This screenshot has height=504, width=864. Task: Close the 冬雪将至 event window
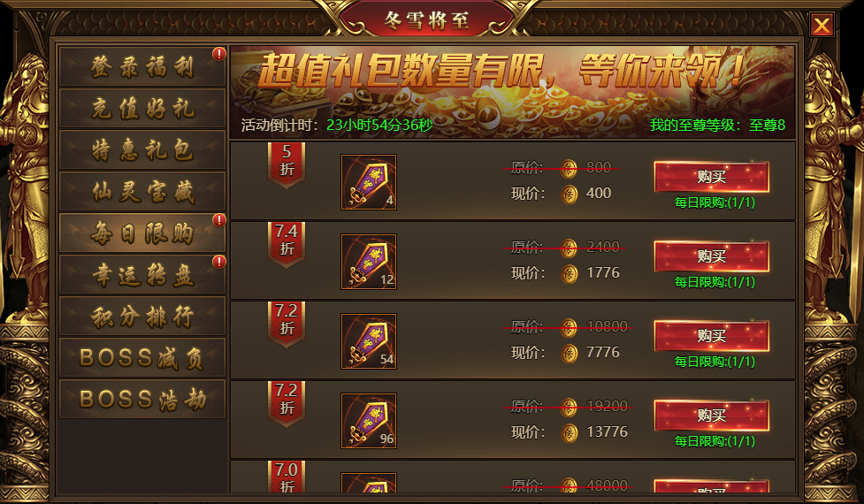click(x=822, y=25)
